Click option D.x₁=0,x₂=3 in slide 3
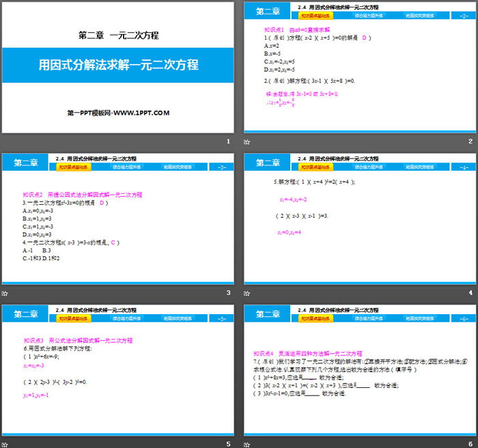The height and width of the screenshot is (448, 478). 37,234
